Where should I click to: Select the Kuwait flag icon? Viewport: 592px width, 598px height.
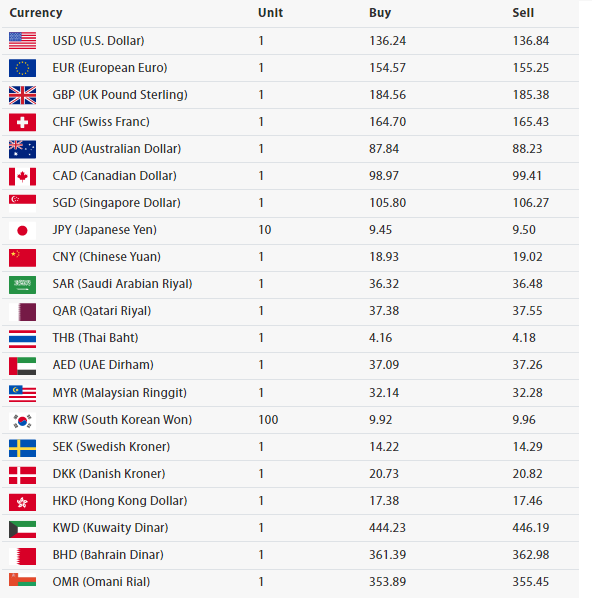click(23, 529)
